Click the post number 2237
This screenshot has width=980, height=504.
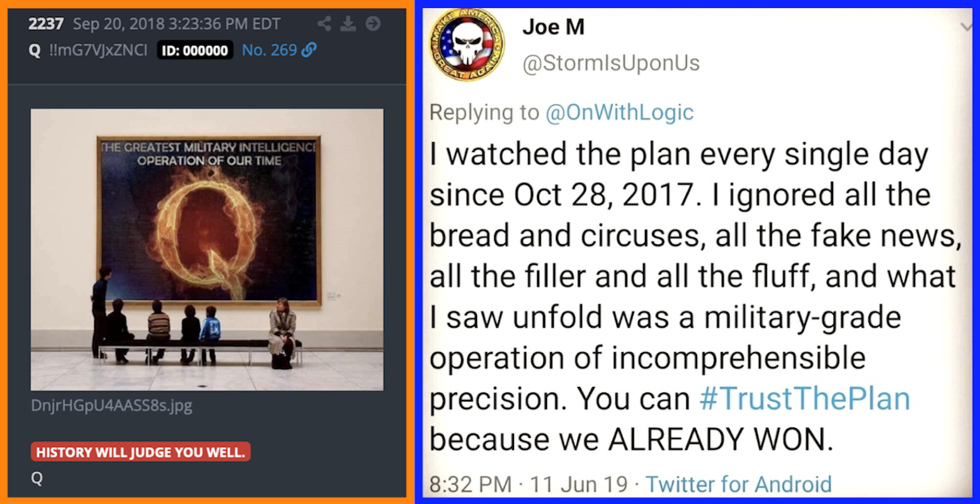[46, 24]
